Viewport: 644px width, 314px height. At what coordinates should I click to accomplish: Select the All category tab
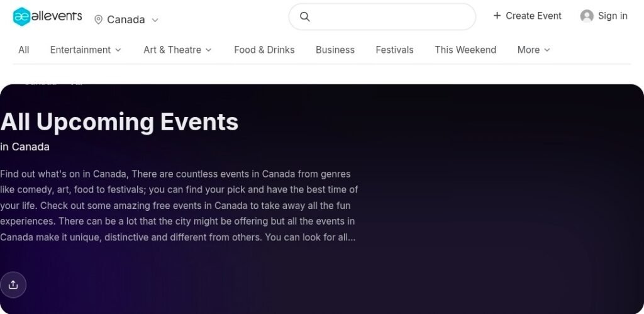coord(24,50)
